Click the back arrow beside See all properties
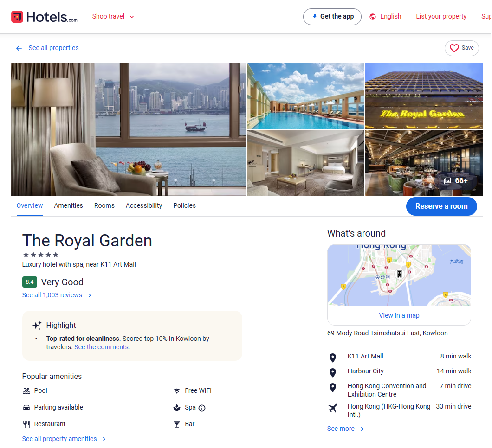 (19, 48)
